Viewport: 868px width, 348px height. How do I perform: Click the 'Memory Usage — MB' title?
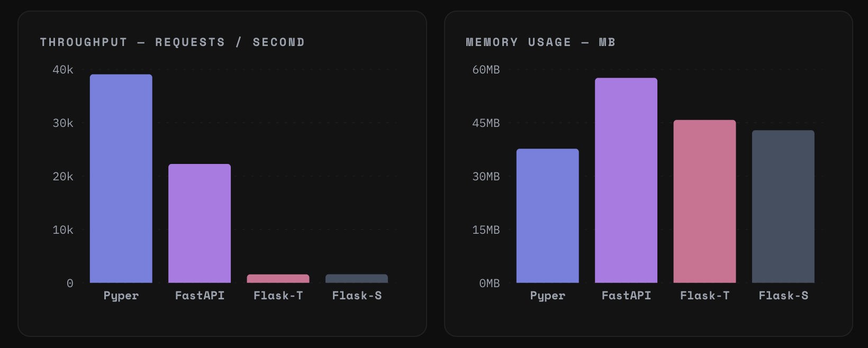(x=540, y=42)
